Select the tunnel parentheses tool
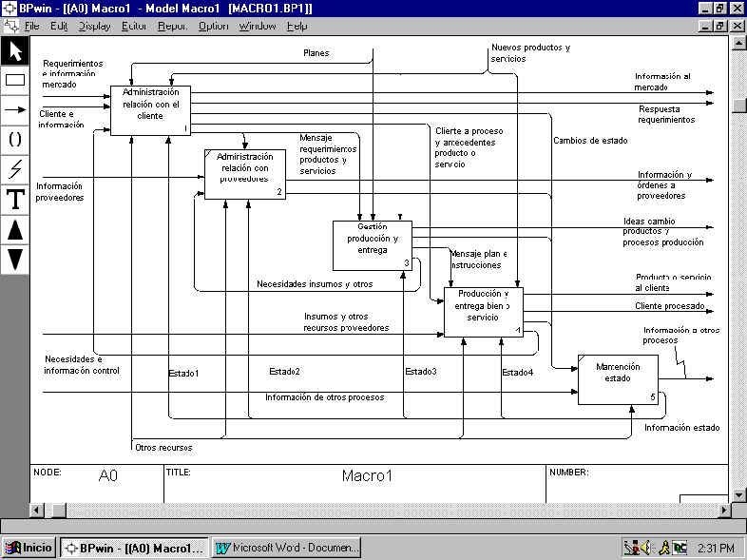Viewport: 747px width, 560px height. 15,139
